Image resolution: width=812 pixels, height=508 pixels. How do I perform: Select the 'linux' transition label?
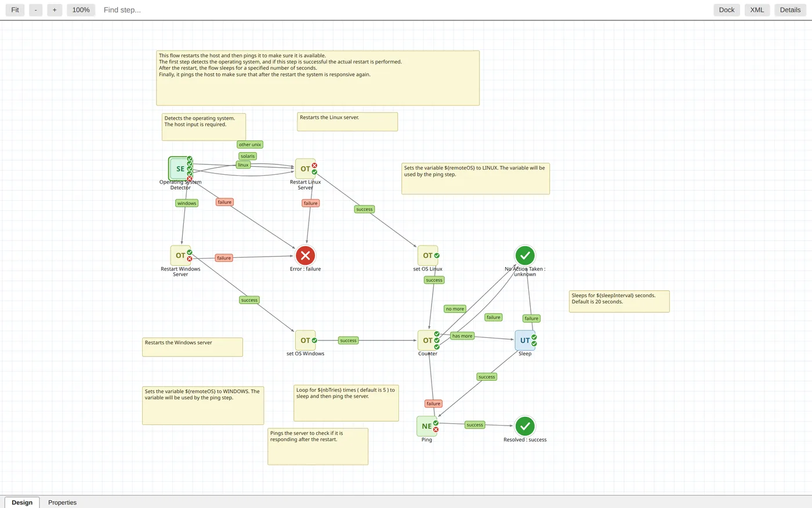243,165
